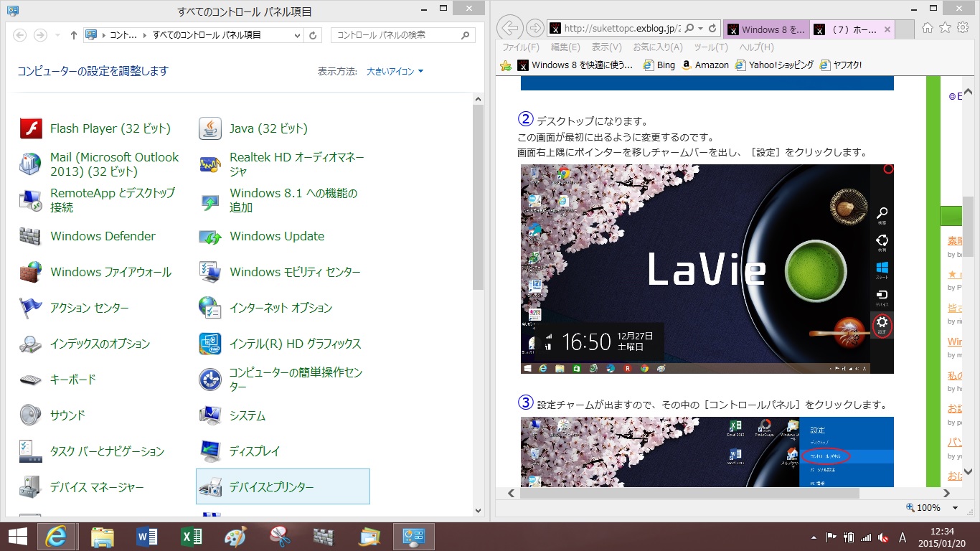Open サウンド settings

click(52, 415)
